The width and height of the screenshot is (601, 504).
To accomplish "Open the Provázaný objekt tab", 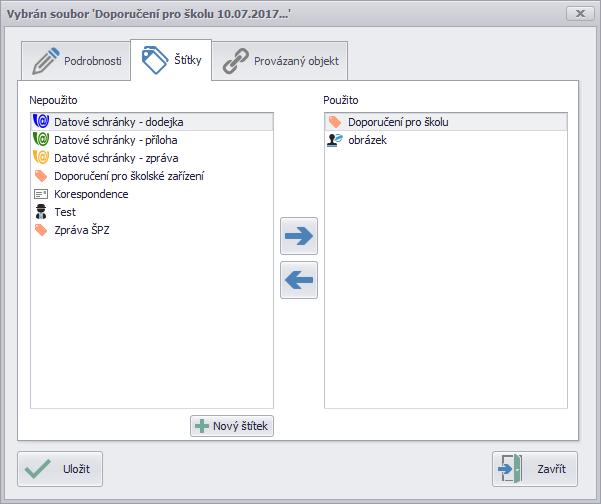I will click(280, 61).
